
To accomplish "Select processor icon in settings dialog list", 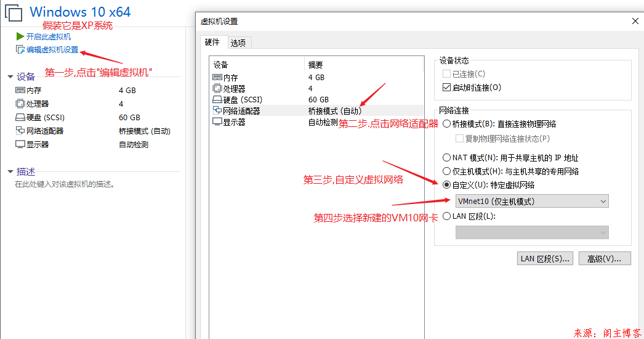I will (217, 89).
